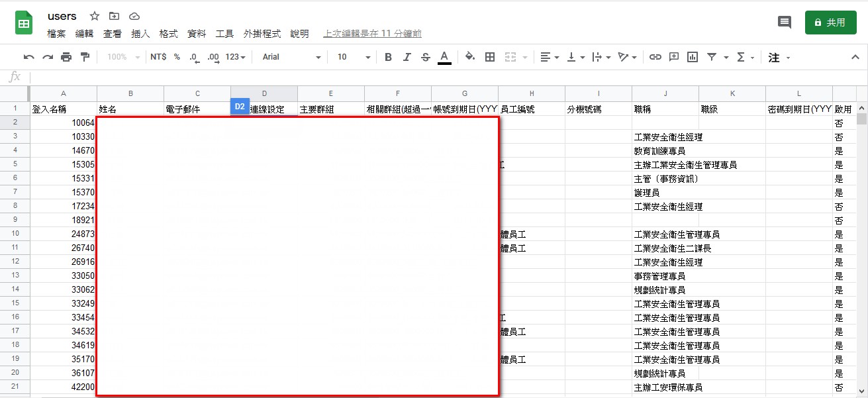Open the 資料 menu
This screenshot has height=398, width=868.
pos(197,34)
